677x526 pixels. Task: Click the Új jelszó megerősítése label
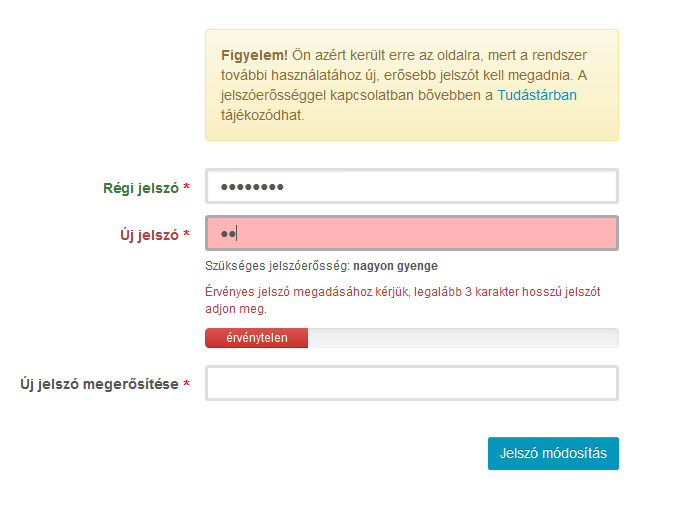pos(99,384)
